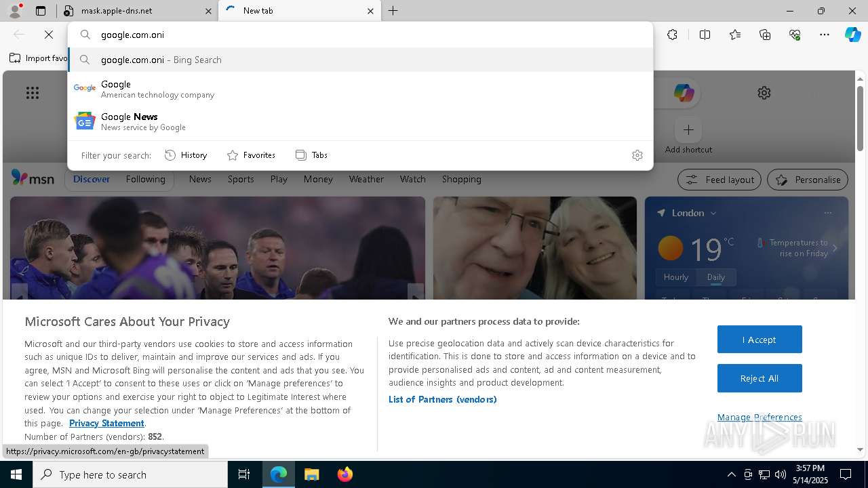The width and height of the screenshot is (868, 488).
Task: Close the New tab tab
Action: [x=370, y=11]
